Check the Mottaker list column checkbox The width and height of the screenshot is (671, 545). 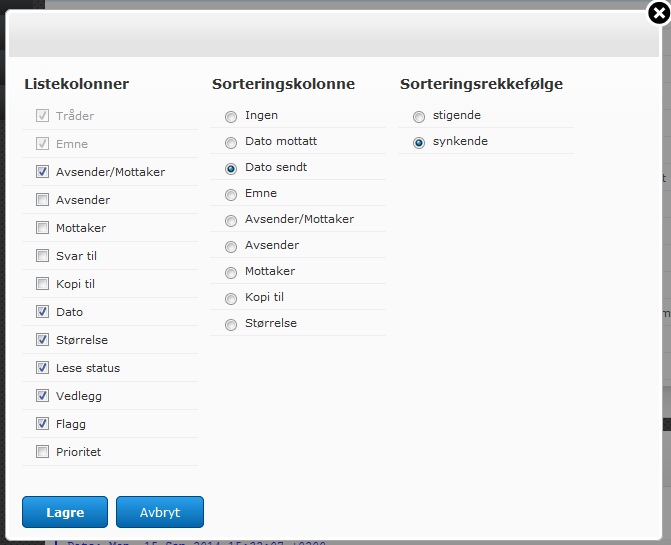(x=42, y=228)
